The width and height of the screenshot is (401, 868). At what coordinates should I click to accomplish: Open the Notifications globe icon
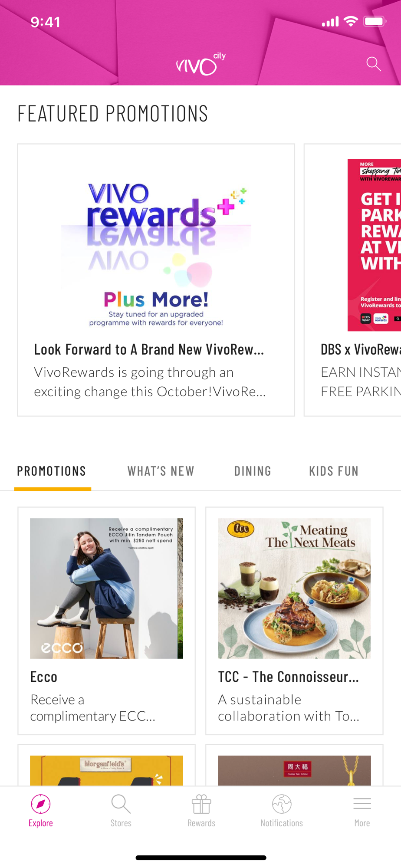tap(282, 804)
